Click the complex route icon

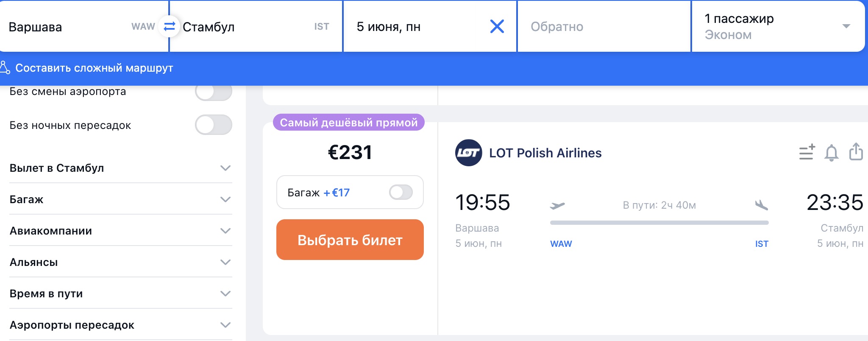point(5,67)
